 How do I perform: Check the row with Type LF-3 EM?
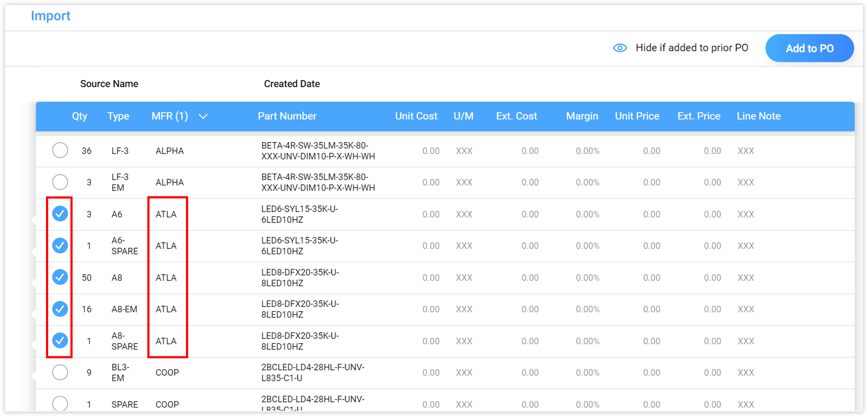pos(60,182)
